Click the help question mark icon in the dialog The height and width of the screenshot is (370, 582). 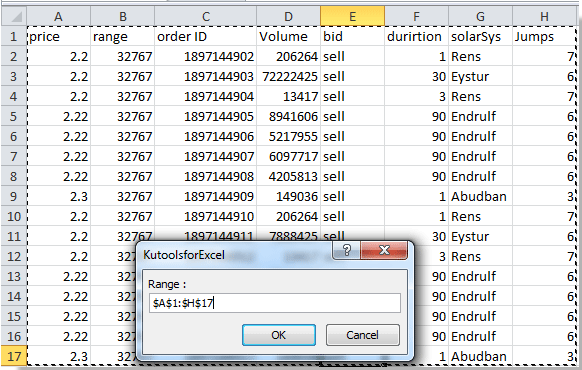(x=347, y=251)
